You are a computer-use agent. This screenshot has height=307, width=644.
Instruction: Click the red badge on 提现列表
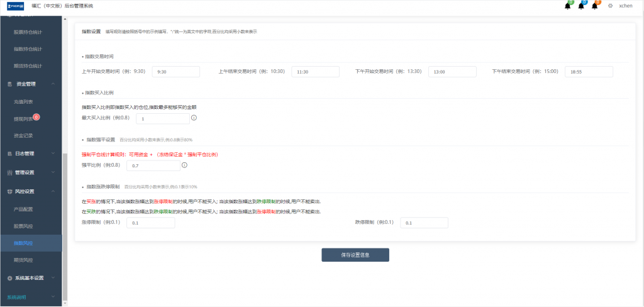click(36, 117)
